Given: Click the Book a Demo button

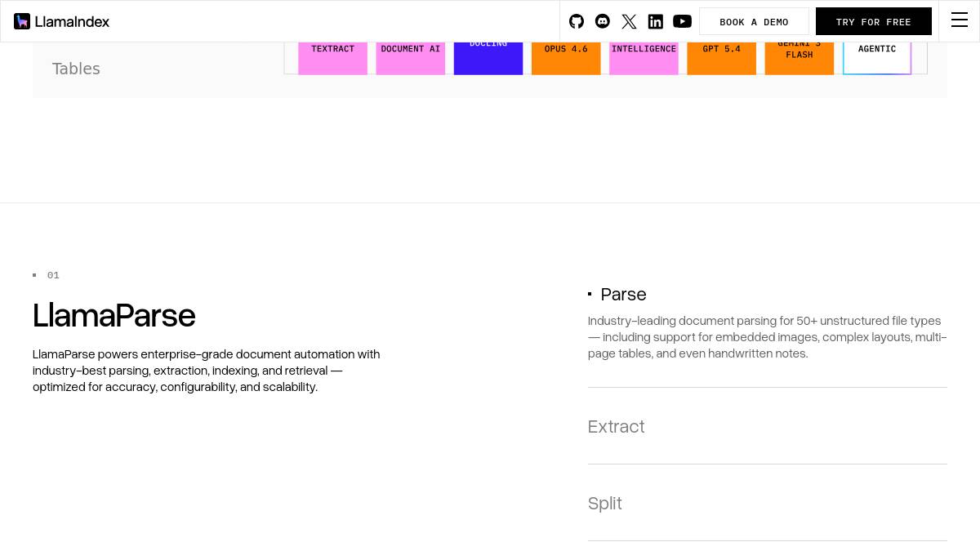Looking at the screenshot, I should click(x=754, y=22).
